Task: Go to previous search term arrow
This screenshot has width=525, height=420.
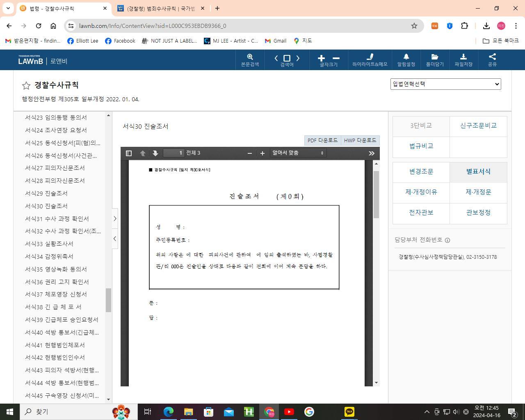Action: pyautogui.click(x=276, y=58)
